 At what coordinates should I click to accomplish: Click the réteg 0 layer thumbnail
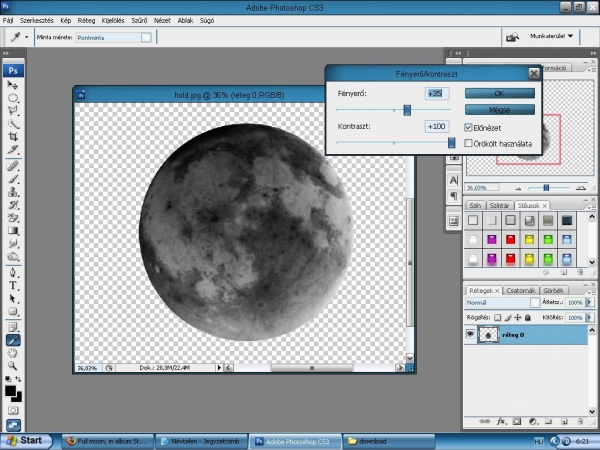click(488, 335)
